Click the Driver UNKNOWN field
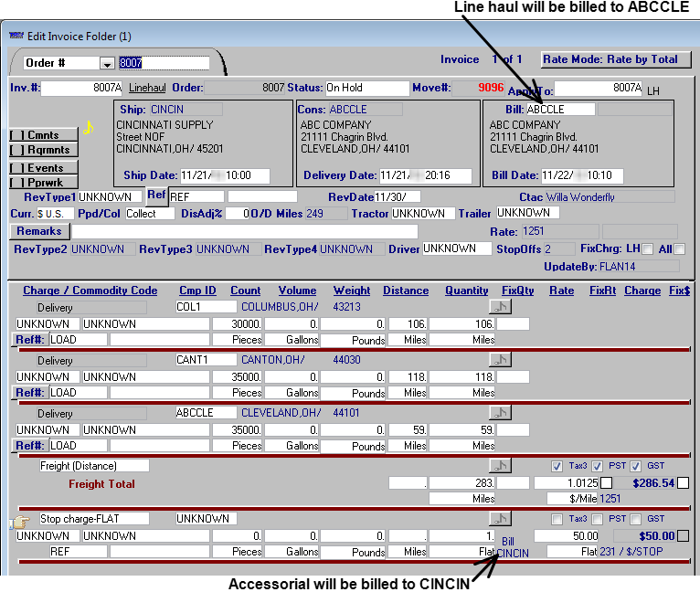The height and width of the screenshot is (592, 700). point(457,248)
